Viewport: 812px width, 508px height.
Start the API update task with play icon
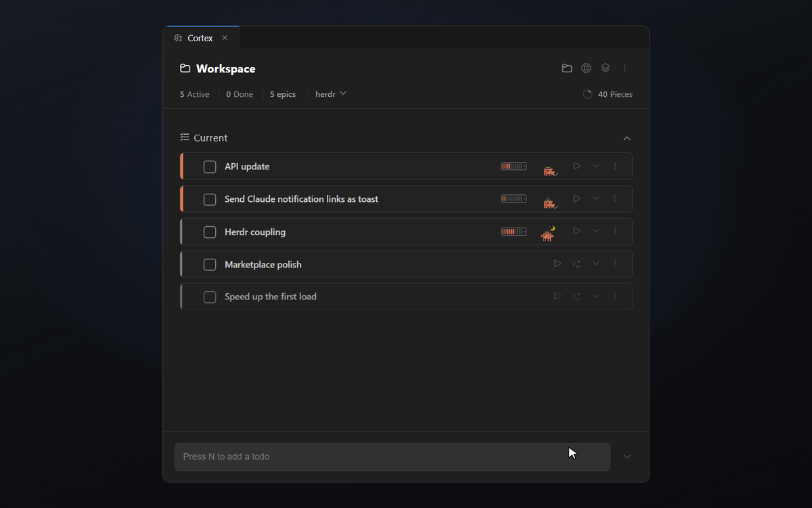(577, 166)
